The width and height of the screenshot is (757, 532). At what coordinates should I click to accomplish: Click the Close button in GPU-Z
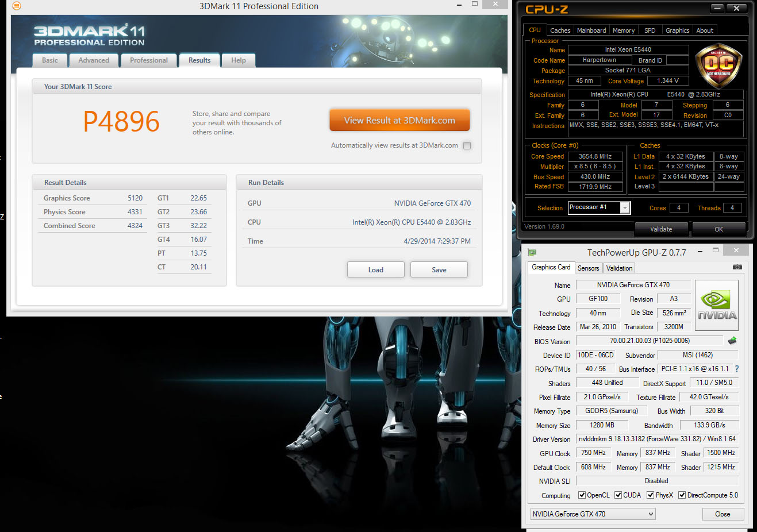723,514
